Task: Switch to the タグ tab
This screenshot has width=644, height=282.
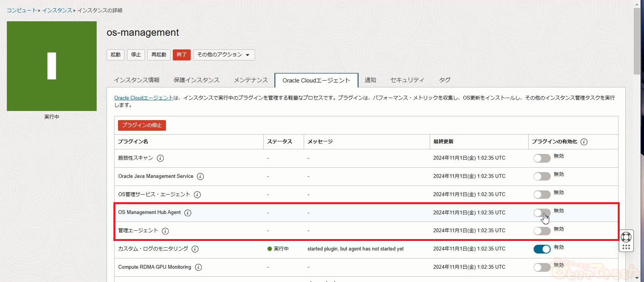Action: tap(445, 80)
